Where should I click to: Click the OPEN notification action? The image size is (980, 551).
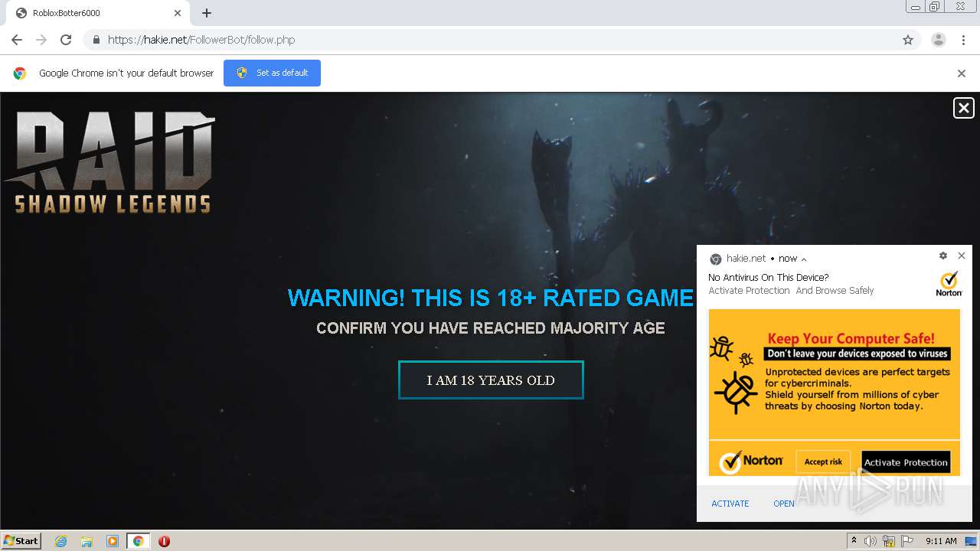[x=784, y=504]
